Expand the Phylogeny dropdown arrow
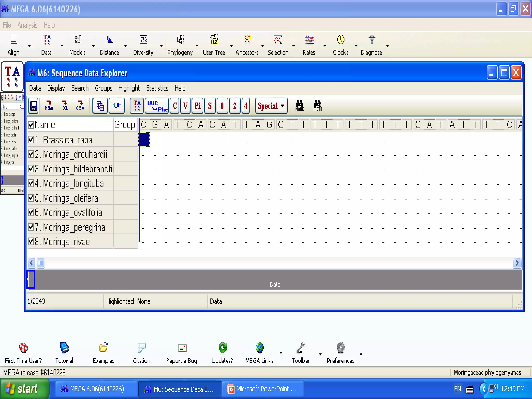The image size is (532, 399). [197, 46]
